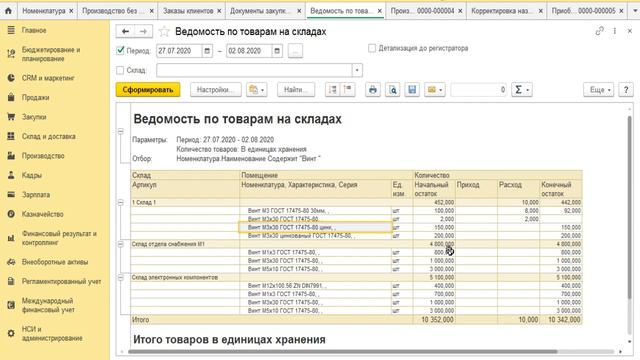This screenshot has height=360, width=640.
Task: Click the horizontal report scrollbar
Action: [343, 351]
